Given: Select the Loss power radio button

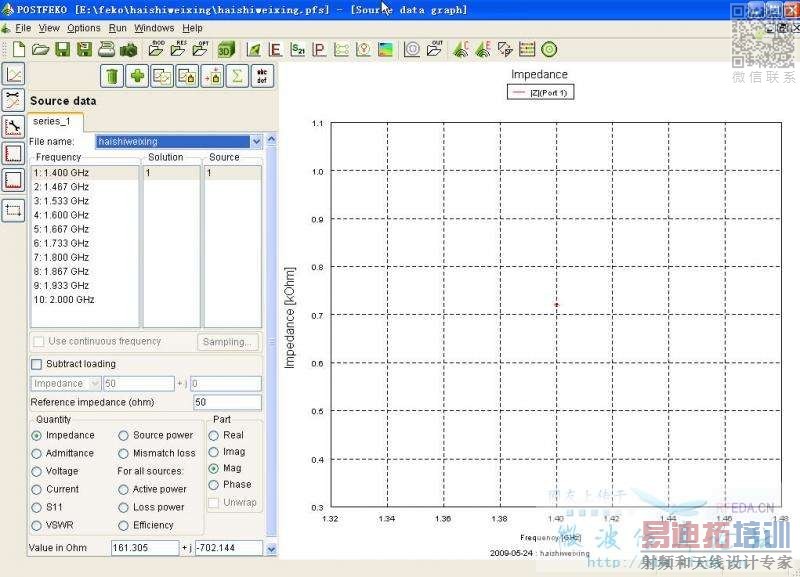Looking at the screenshot, I should [123, 508].
